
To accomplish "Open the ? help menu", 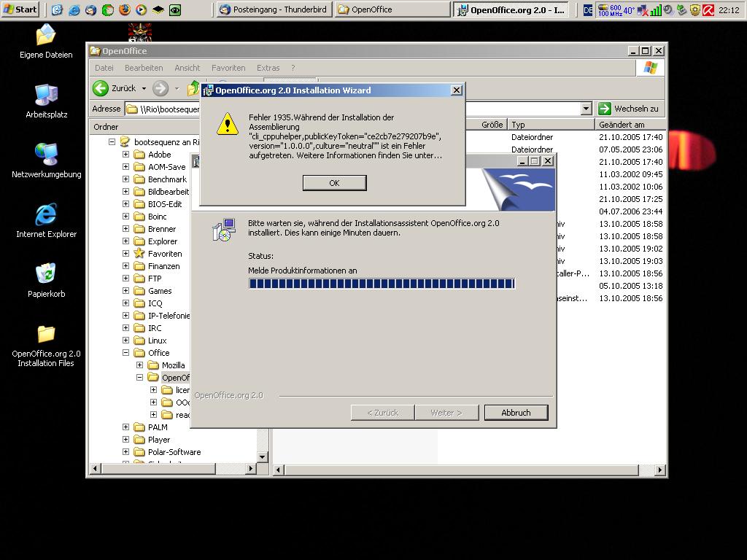I will [293, 68].
